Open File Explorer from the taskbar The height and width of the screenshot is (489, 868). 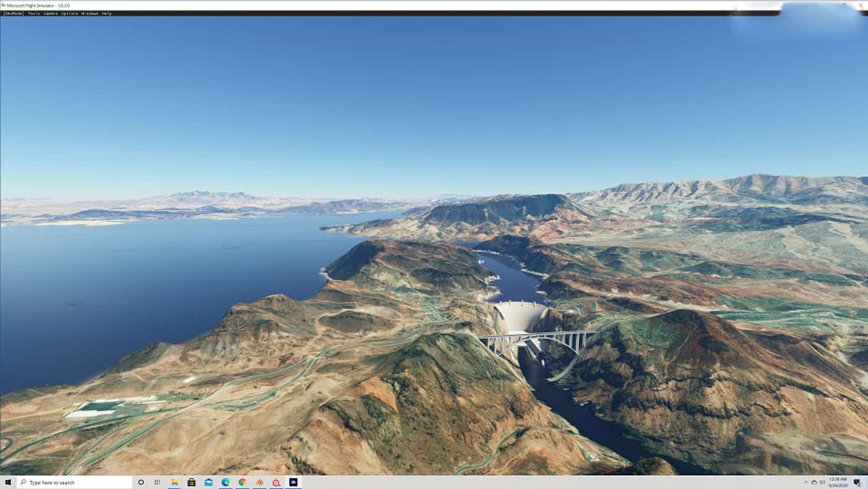tap(175, 482)
